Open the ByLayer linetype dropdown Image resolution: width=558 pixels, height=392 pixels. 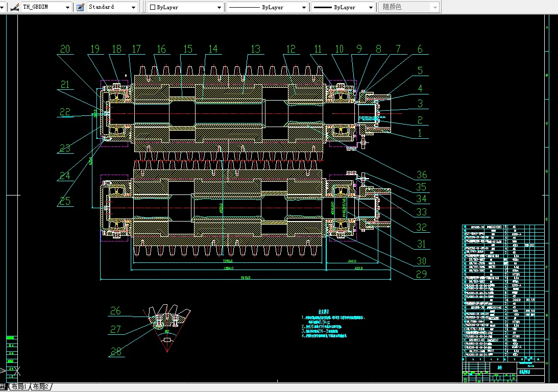(304, 7)
